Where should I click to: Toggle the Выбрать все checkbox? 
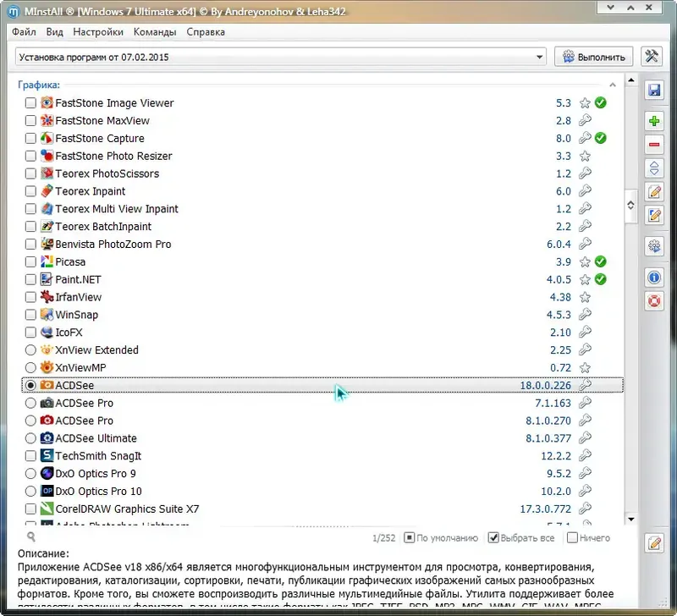click(493, 537)
